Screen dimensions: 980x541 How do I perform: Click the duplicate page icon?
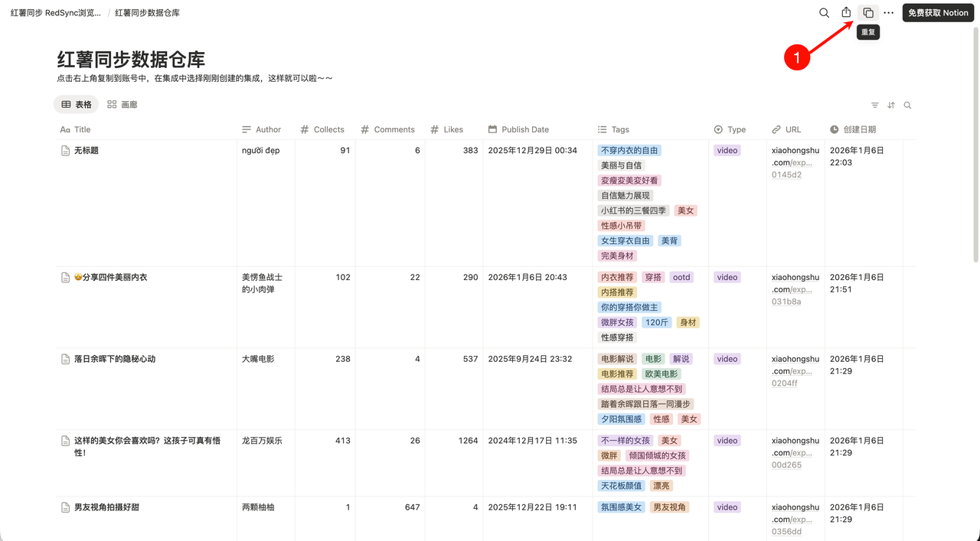click(x=867, y=13)
